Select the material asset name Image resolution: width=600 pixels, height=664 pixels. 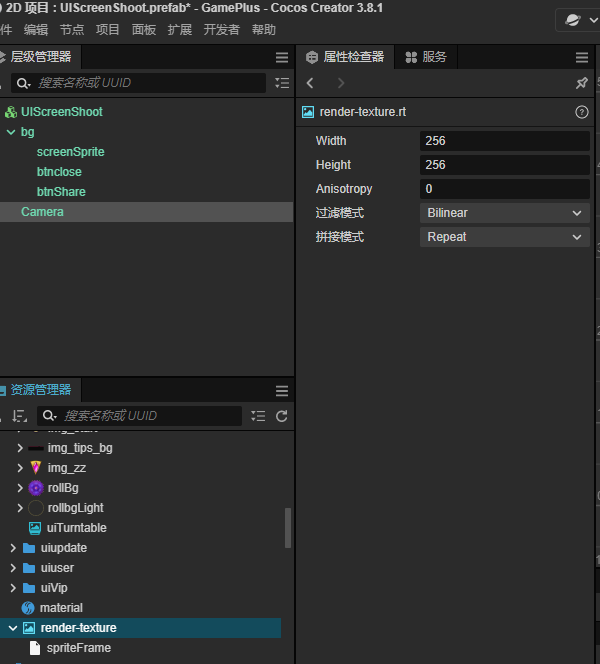[x=61, y=608]
